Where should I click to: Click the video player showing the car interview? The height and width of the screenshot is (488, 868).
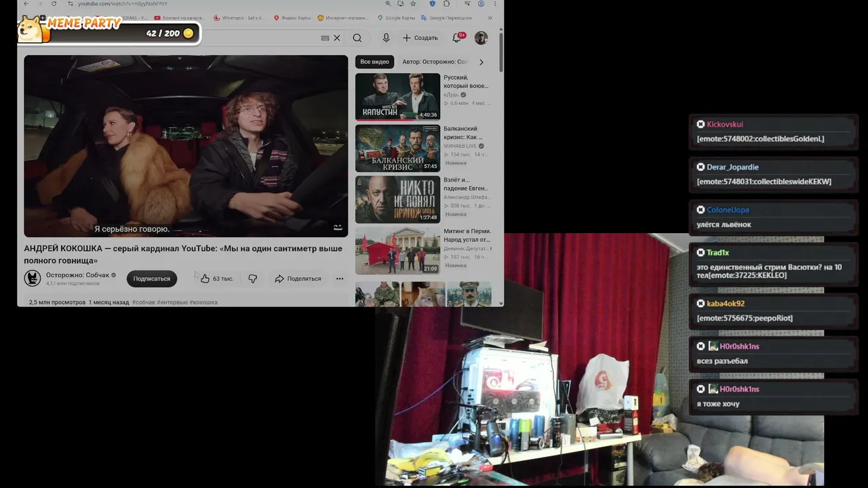(186, 146)
